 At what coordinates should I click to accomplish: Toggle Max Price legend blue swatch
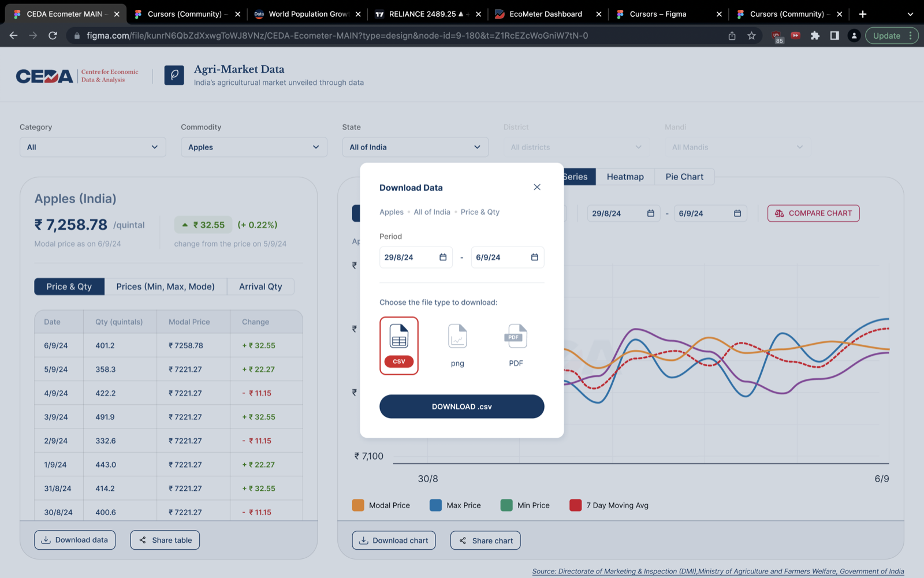[x=435, y=505]
